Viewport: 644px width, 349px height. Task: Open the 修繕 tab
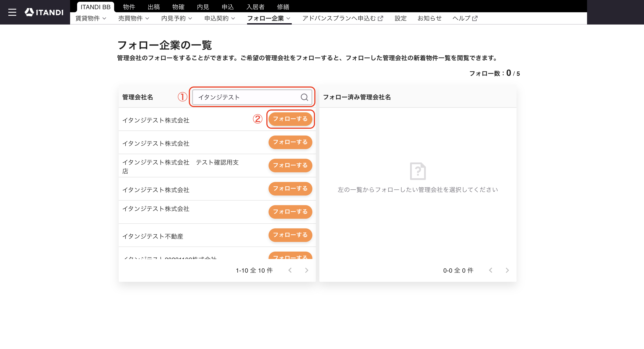pyautogui.click(x=283, y=7)
